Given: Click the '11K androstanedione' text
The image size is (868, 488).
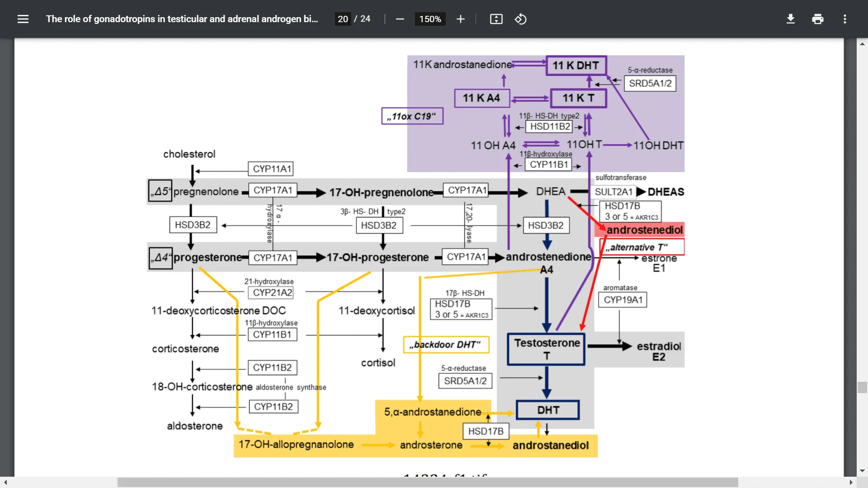Looking at the screenshot, I should click(462, 65).
